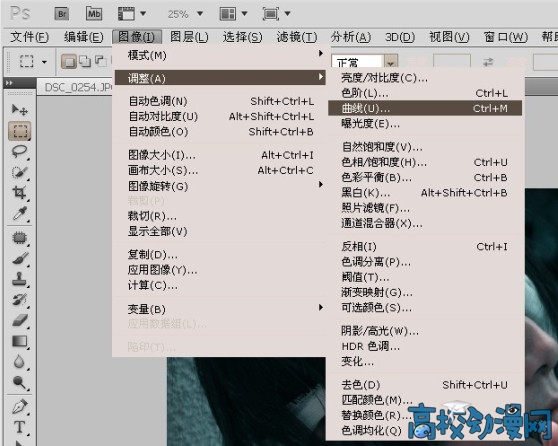558x446 pixels.
Task: Choose 阴影/高光(W)
Action: click(425, 331)
